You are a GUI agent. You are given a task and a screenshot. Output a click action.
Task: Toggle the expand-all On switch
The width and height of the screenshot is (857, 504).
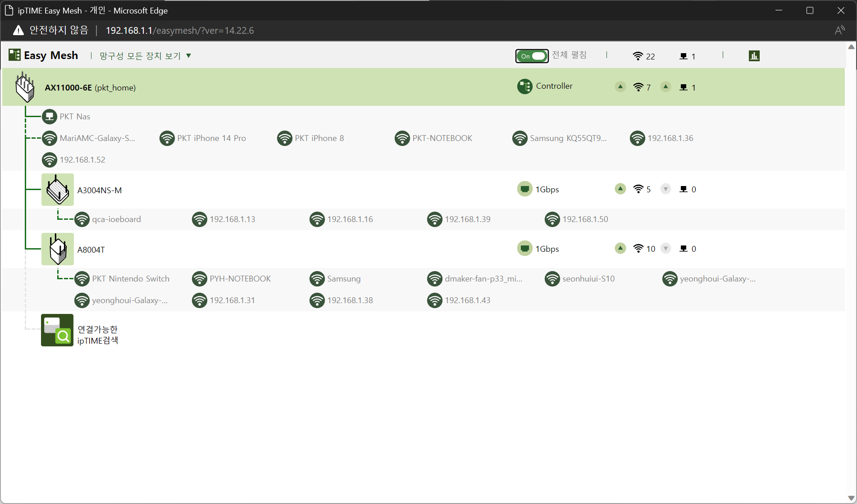pos(532,56)
